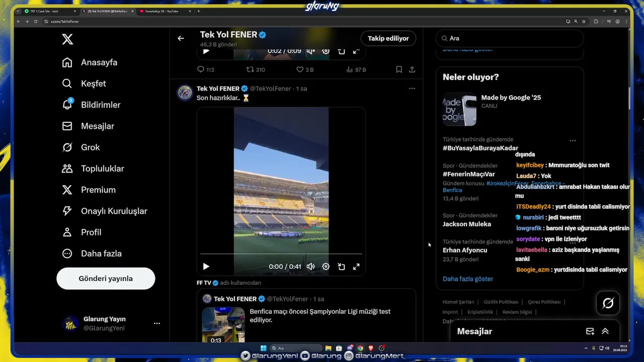The width and height of the screenshot is (644, 362).
Task: Bookmark the top post
Action: [x=399, y=69]
